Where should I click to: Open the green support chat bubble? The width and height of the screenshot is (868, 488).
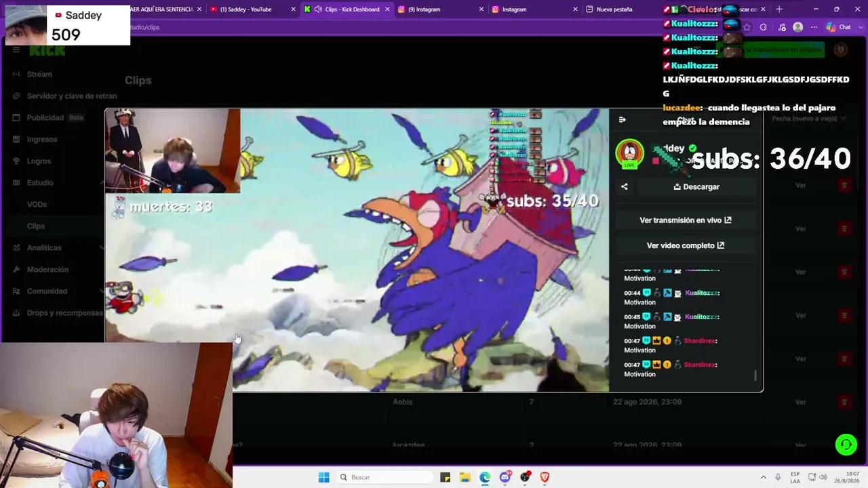click(x=846, y=445)
